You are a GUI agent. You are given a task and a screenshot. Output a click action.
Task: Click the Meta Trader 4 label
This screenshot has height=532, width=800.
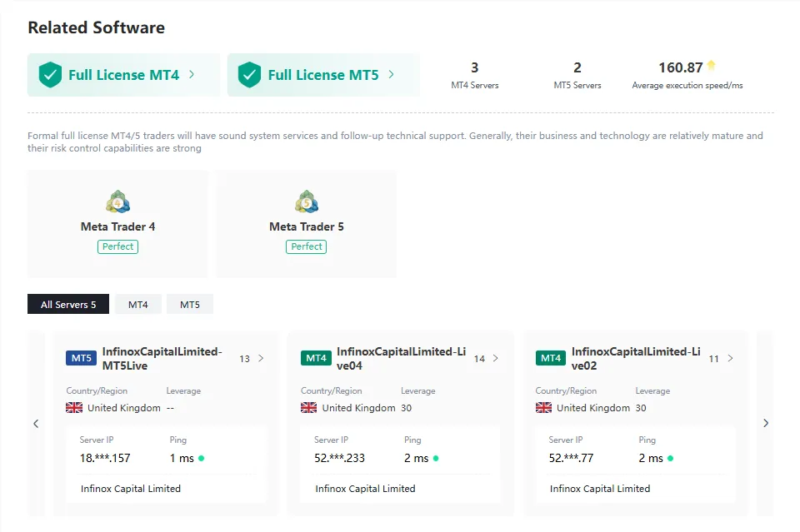click(x=117, y=226)
